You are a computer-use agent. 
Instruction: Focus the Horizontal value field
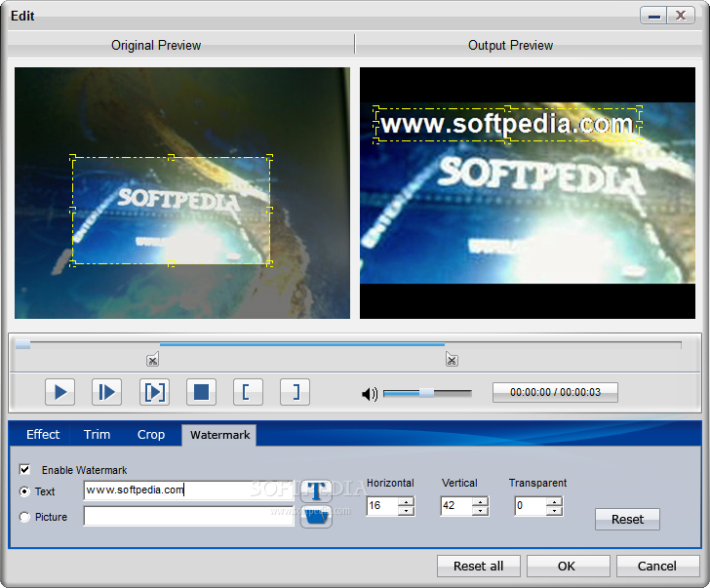click(x=382, y=506)
